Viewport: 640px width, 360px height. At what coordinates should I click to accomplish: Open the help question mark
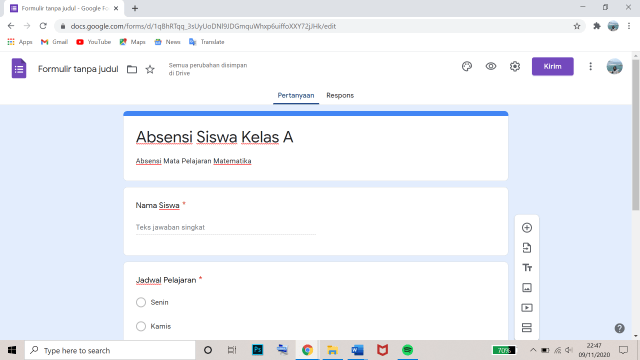[619, 328]
